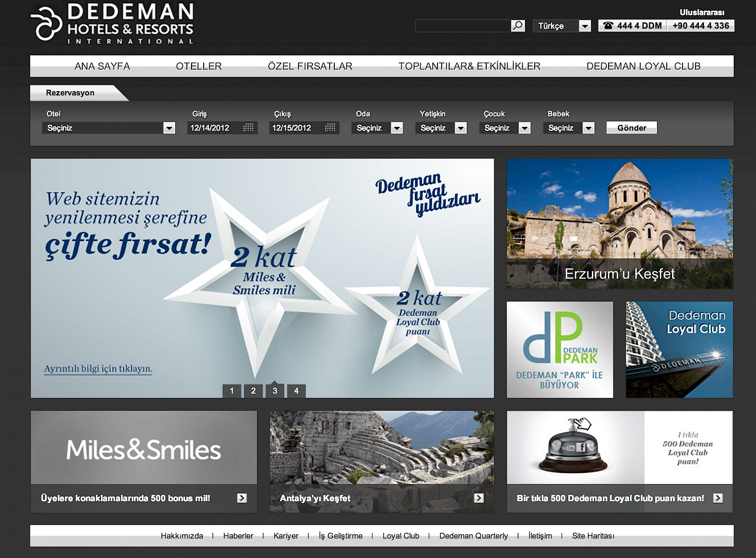Switch carousel to slide 4

296,391
